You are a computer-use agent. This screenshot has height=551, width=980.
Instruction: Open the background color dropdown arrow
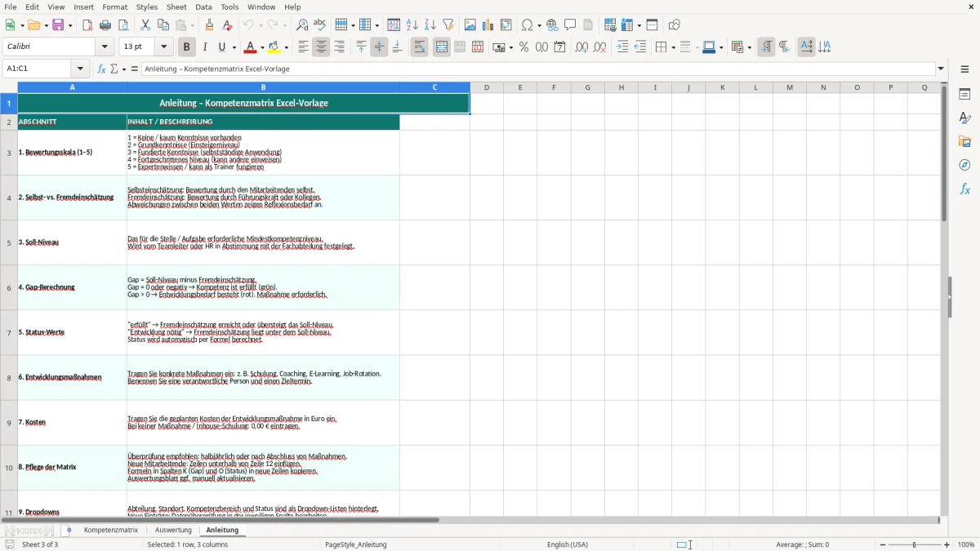pyautogui.click(x=286, y=47)
